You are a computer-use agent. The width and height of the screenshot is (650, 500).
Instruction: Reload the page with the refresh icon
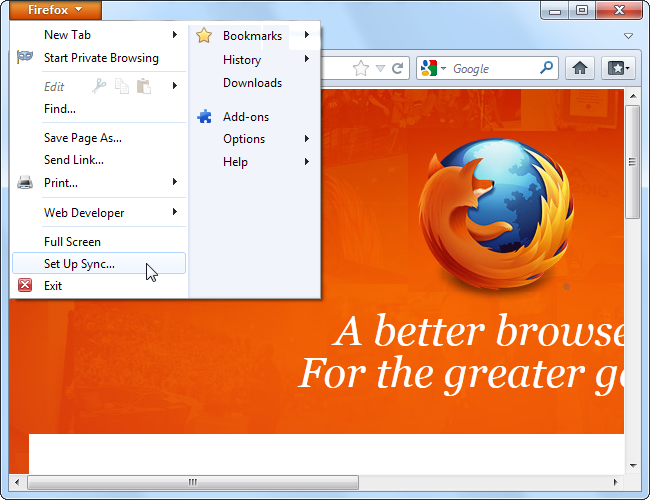tap(398, 69)
